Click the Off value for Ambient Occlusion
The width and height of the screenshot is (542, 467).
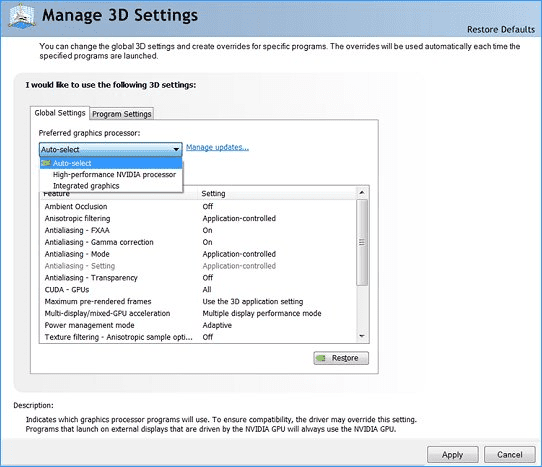(208, 206)
